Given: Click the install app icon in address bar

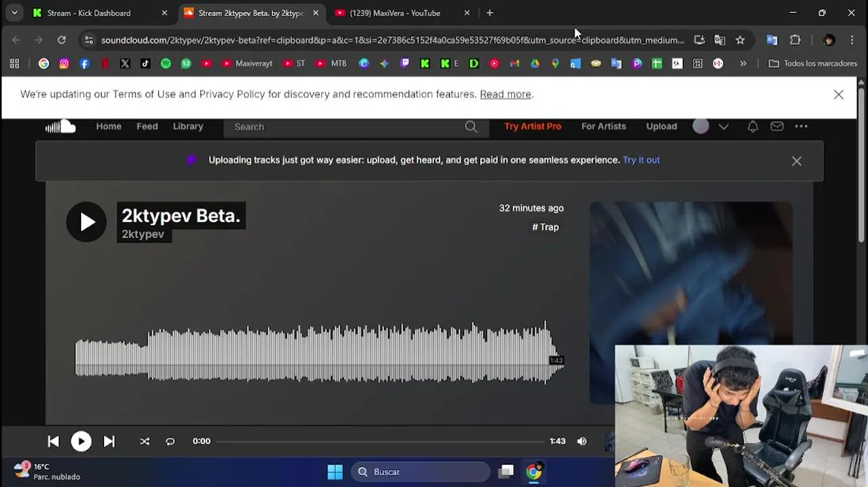Looking at the screenshot, I should (x=700, y=40).
